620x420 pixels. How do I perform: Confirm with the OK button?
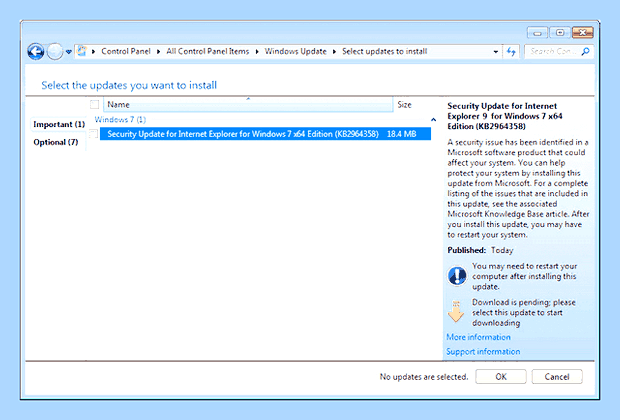(x=501, y=376)
